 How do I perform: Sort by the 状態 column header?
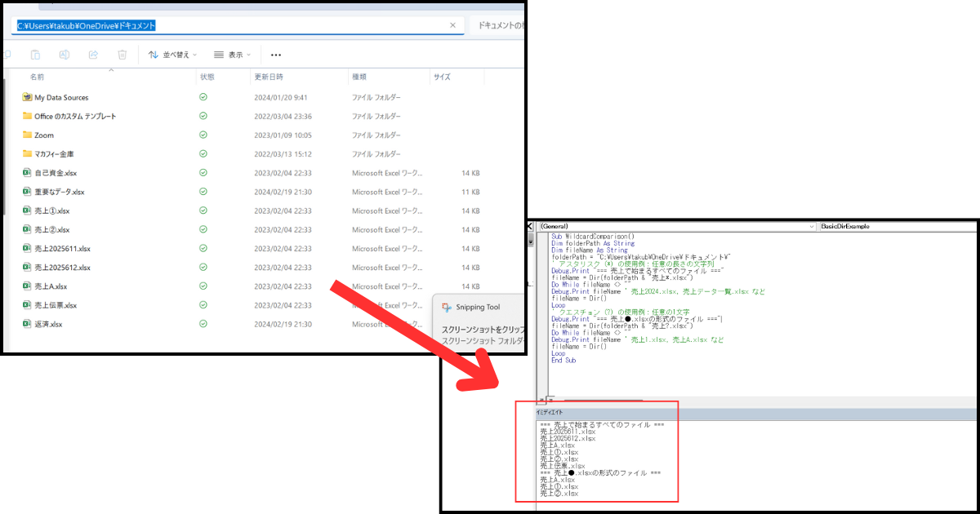(x=207, y=77)
